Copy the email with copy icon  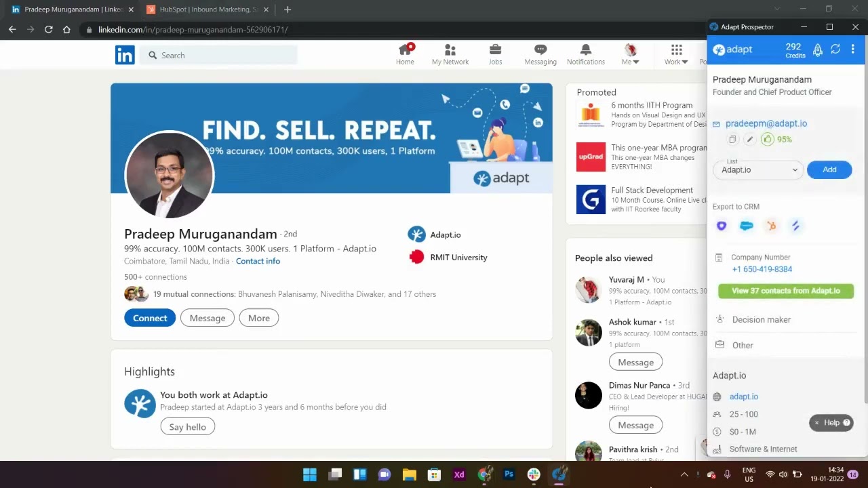click(x=732, y=139)
